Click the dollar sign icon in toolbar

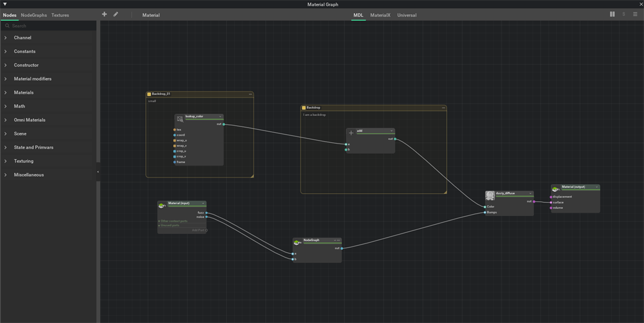tap(624, 14)
